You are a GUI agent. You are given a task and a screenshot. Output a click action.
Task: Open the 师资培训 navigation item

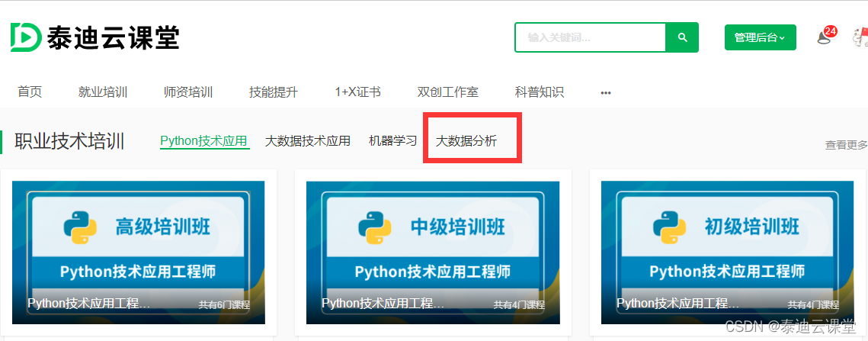coord(188,92)
